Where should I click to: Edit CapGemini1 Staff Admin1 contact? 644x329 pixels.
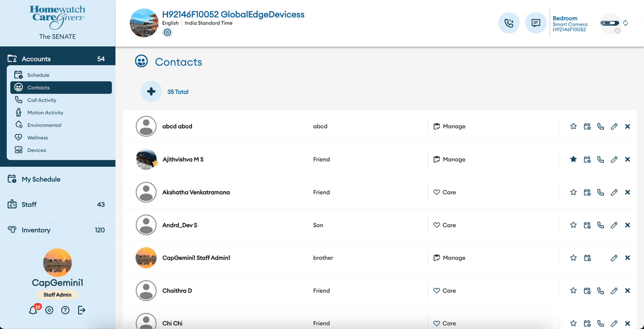(614, 258)
